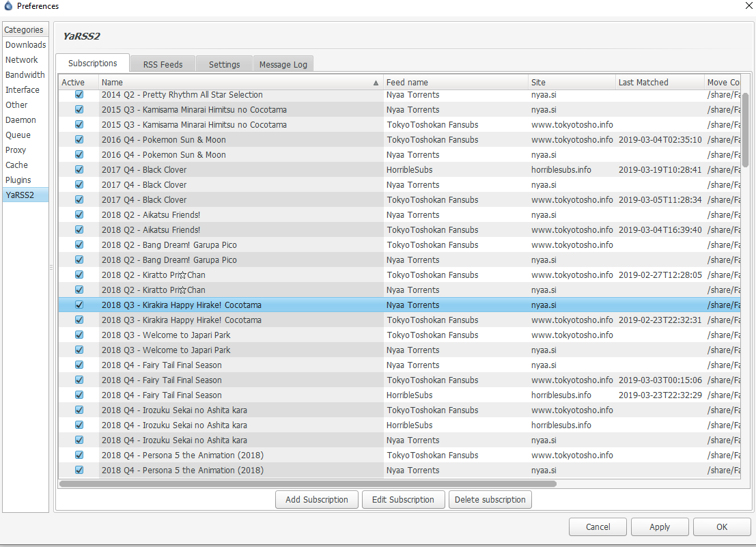Disable Fairy Tail Final Season HorribleSubs checkbox
Viewport: 756px width, 547px height.
79,395
